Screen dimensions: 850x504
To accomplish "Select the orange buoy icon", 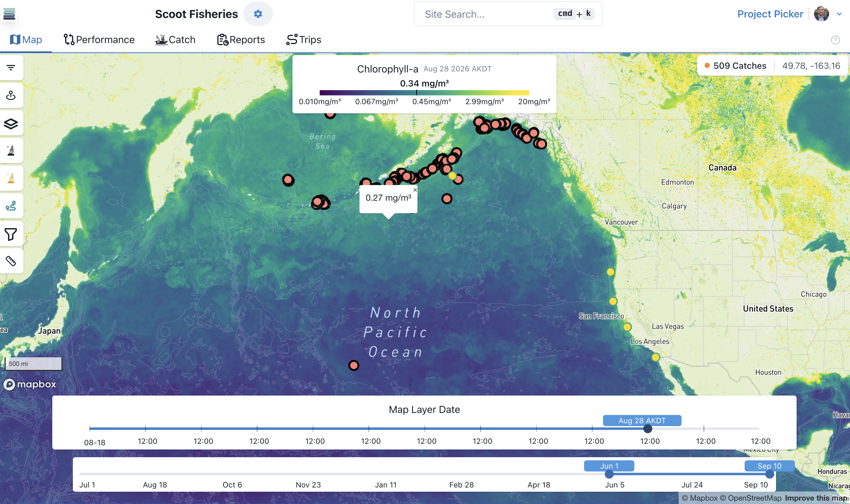I will pos(11,178).
